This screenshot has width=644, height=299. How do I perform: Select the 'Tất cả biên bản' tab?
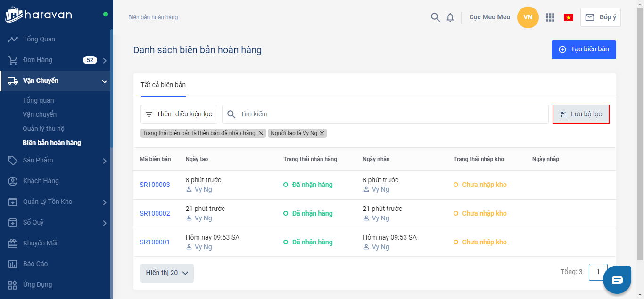coord(163,85)
